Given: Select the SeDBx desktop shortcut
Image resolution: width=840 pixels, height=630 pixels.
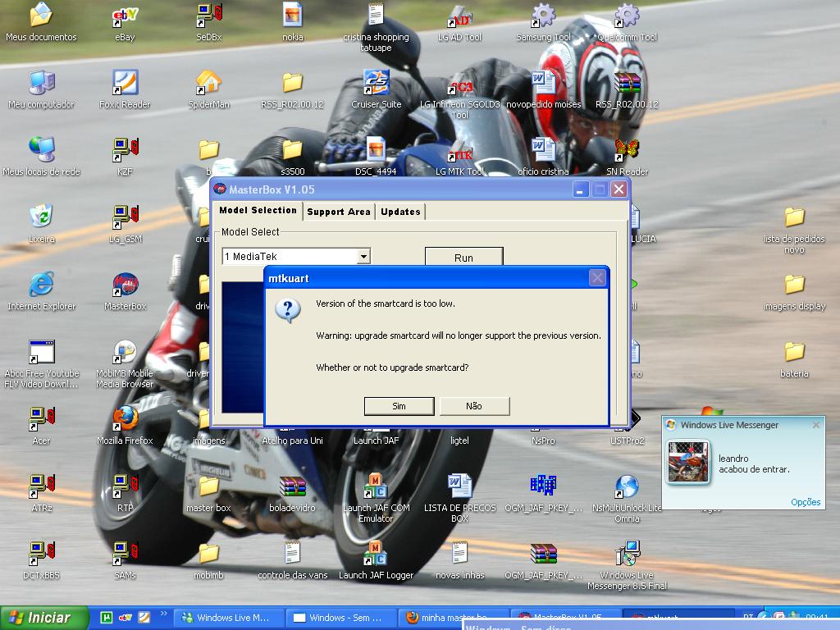Looking at the screenshot, I should tap(209, 22).
